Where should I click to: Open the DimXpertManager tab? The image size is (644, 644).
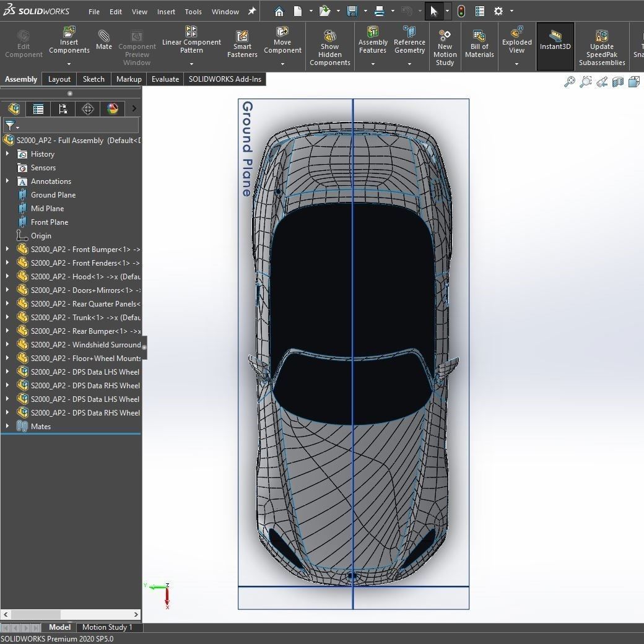87,109
